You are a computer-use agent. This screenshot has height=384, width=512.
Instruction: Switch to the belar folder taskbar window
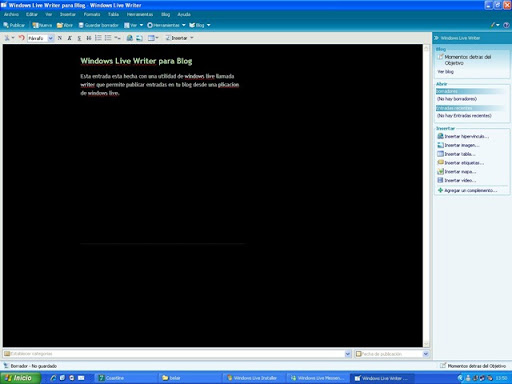190,378
